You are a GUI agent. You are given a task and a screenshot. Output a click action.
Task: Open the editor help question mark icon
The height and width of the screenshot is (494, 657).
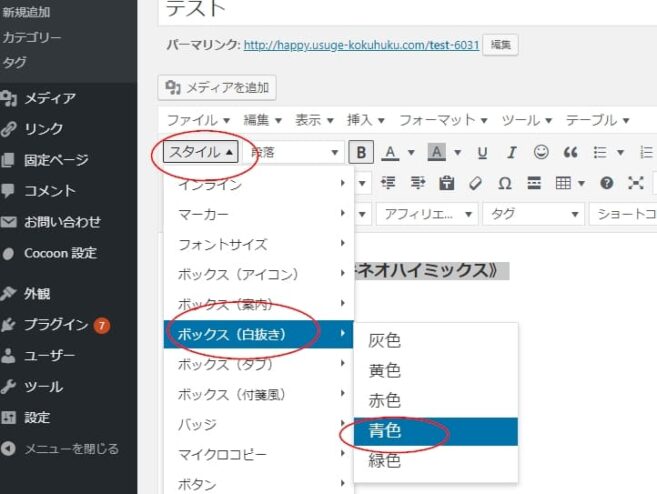coord(606,183)
